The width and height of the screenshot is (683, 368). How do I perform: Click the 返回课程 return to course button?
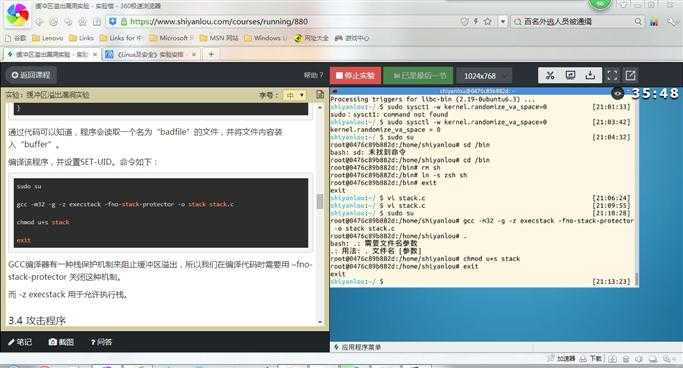[31, 75]
